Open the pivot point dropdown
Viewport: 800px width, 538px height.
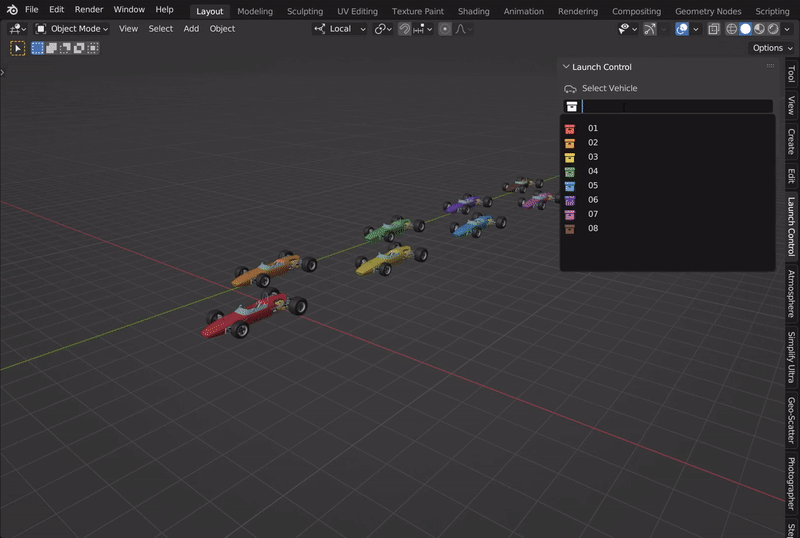click(x=383, y=29)
